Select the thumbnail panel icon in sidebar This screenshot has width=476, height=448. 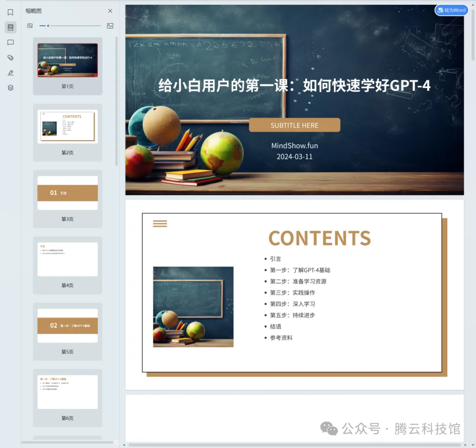[x=10, y=27]
